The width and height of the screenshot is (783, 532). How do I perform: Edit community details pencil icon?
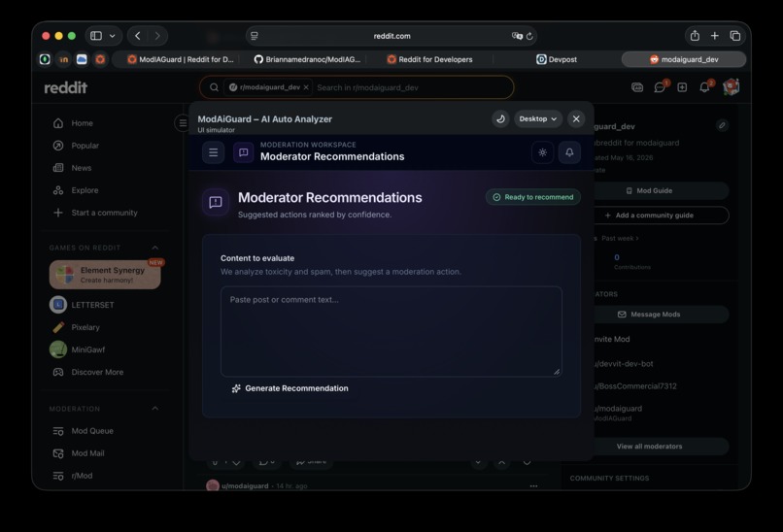coord(722,125)
